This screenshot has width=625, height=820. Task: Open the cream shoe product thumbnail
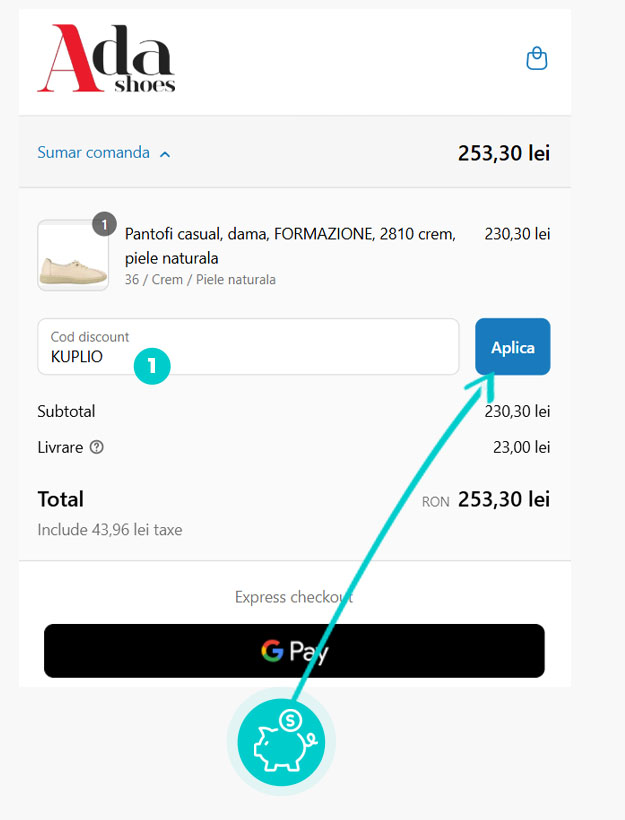point(73,256)
